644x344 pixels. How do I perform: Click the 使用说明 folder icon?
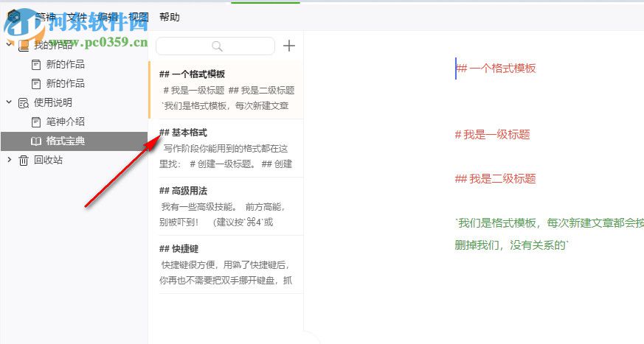click(24, 103)
